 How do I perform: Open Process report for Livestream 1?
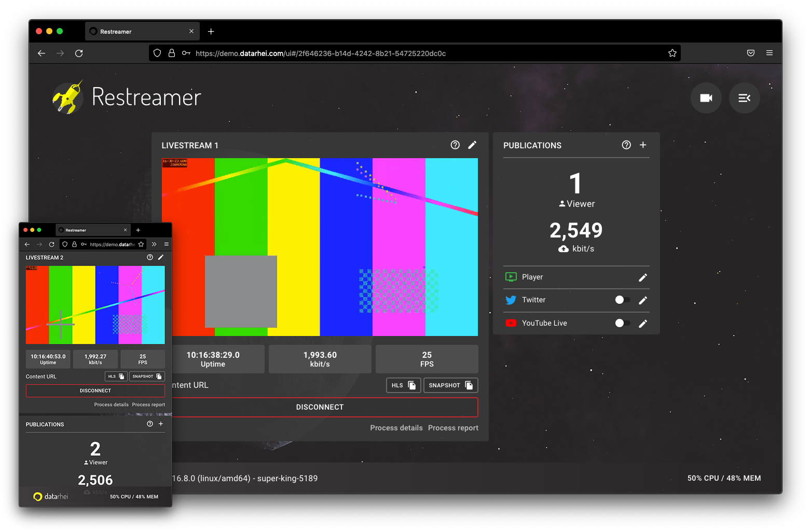[x=452, y=427]
